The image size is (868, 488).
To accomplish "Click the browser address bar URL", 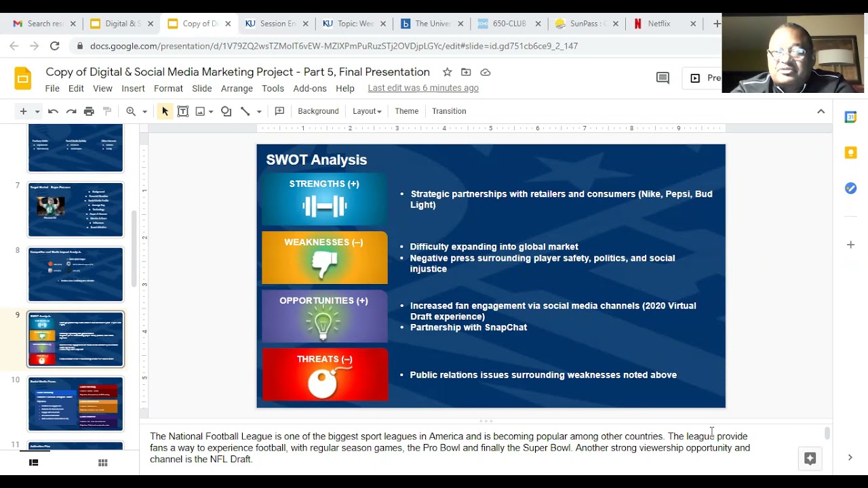I will tap(334, 46).
